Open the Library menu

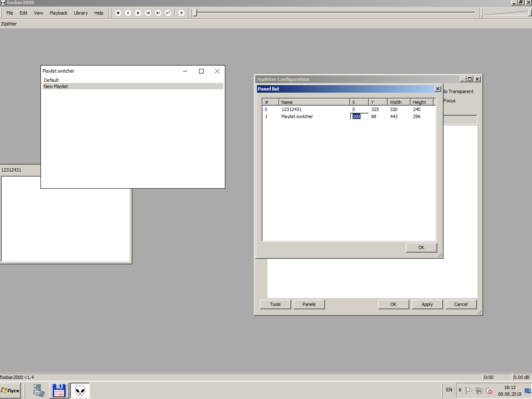coord(81,13)
